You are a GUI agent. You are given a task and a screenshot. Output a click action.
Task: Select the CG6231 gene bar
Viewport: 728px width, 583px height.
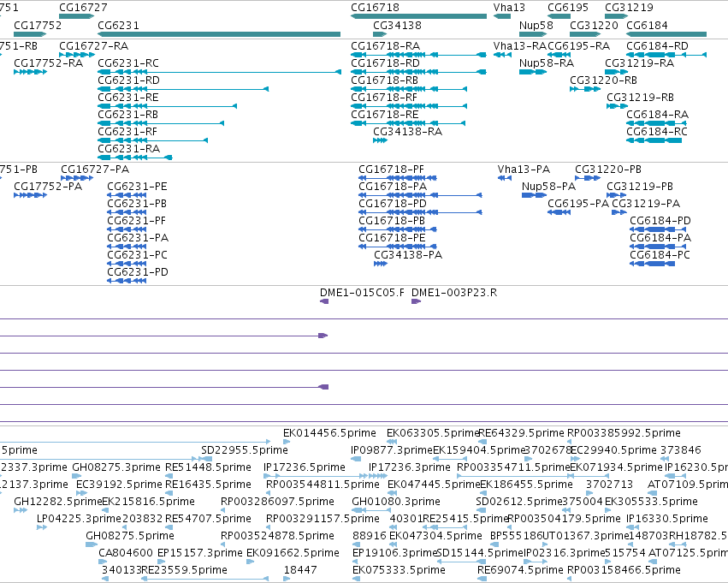(x=219, y=34)
